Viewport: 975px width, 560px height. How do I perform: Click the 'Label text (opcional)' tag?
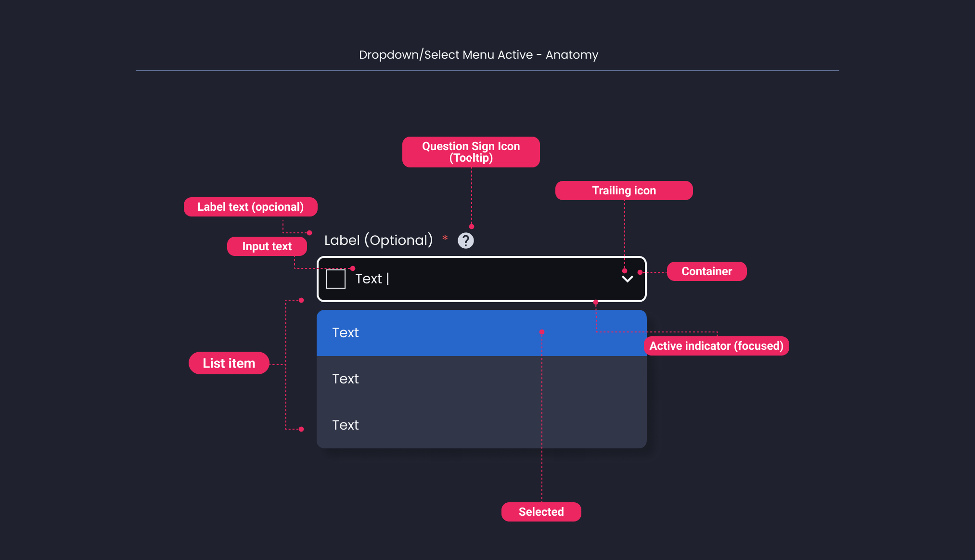251,207
